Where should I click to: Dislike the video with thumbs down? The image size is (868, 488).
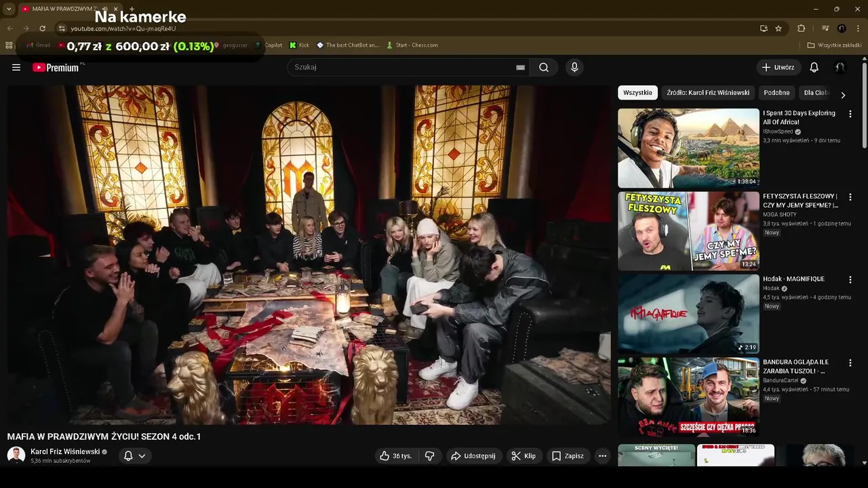[429, 456]
